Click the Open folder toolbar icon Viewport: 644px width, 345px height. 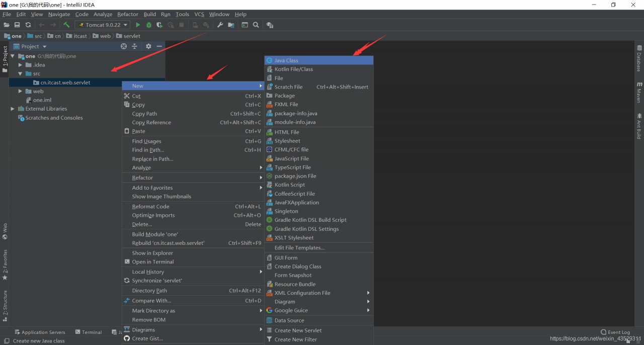7,25
